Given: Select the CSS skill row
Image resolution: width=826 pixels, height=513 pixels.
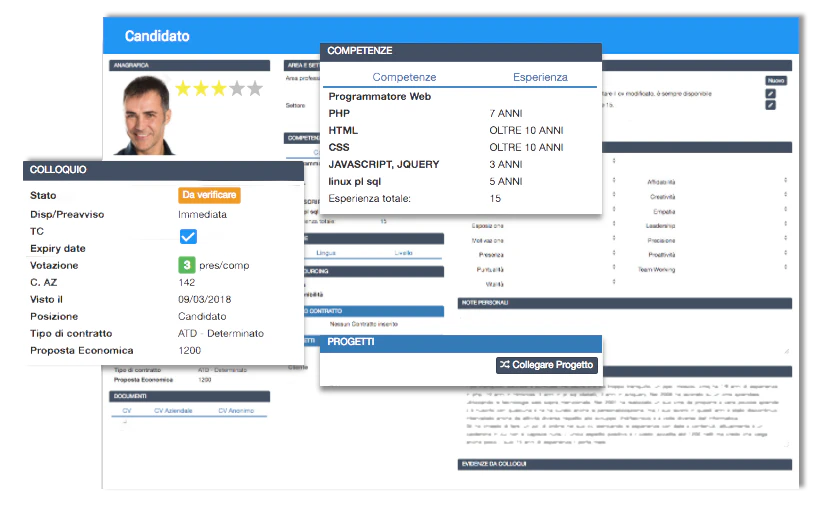Looking at the screenshot, I should pos(461,147).
